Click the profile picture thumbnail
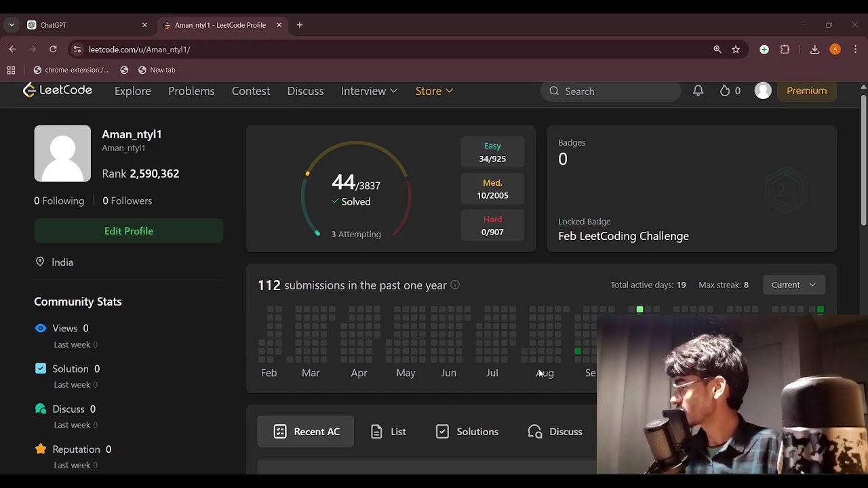 click(62, 153)
